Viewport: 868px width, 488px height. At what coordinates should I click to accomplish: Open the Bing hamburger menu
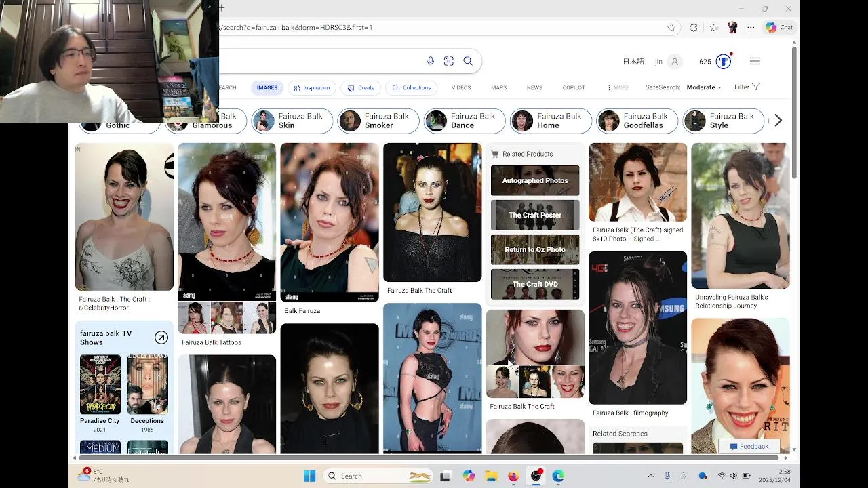click(755, 61)
